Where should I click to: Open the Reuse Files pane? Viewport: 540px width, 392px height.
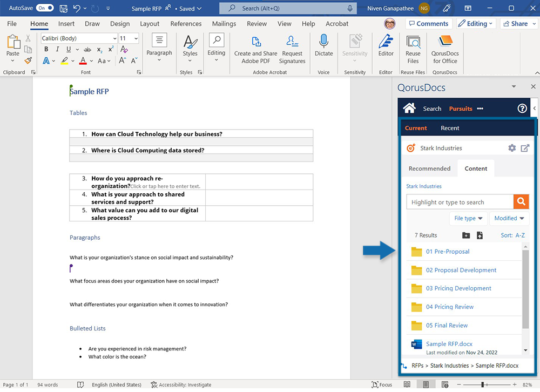(x=413, y=49)
